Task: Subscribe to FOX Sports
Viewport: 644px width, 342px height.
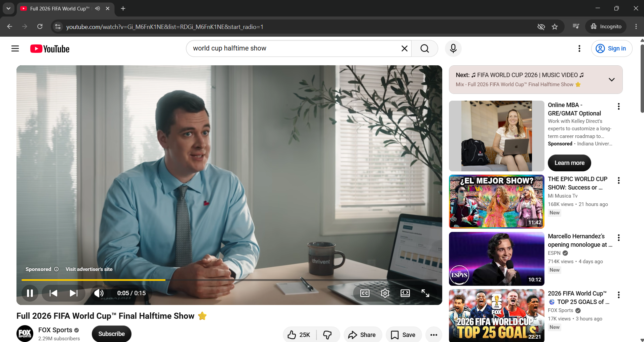Action: [x=112, y=334]
